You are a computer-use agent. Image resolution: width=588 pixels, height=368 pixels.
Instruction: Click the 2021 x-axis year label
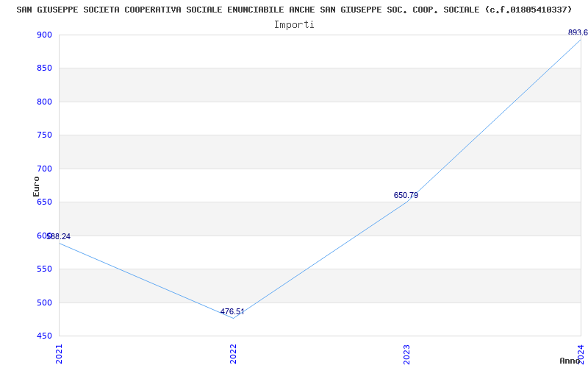pos(59,354)
